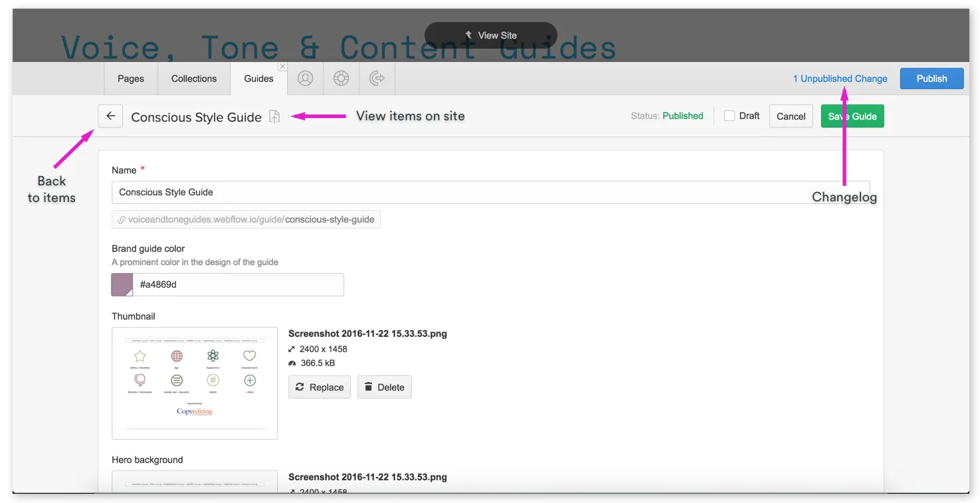
Task: Click the help lifesaver icon
Action: (341, 78)
